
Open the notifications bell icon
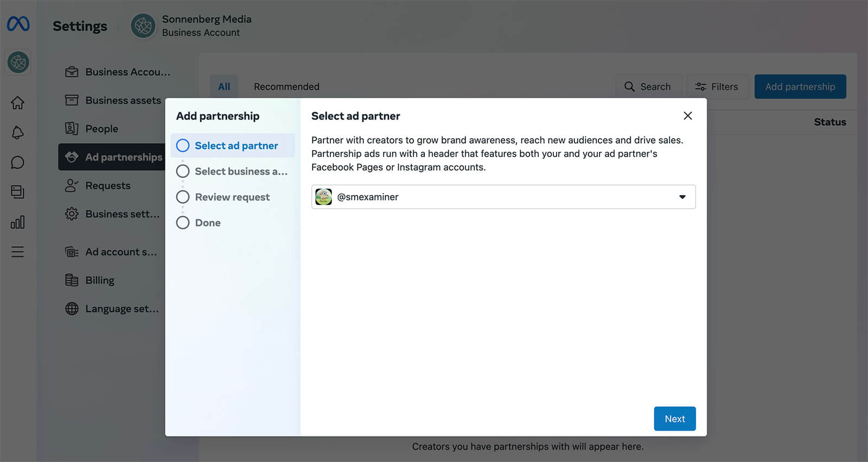click(18, 133)
